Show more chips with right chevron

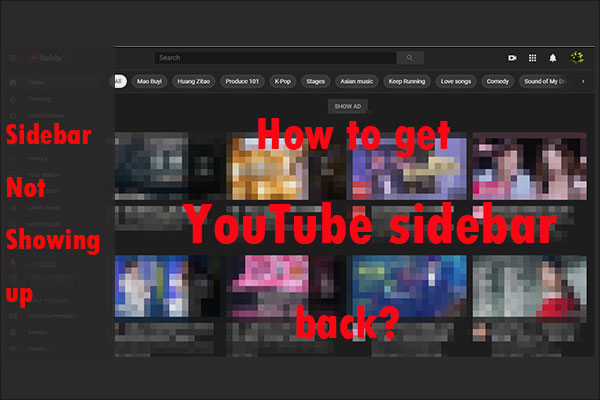point(583,81)
